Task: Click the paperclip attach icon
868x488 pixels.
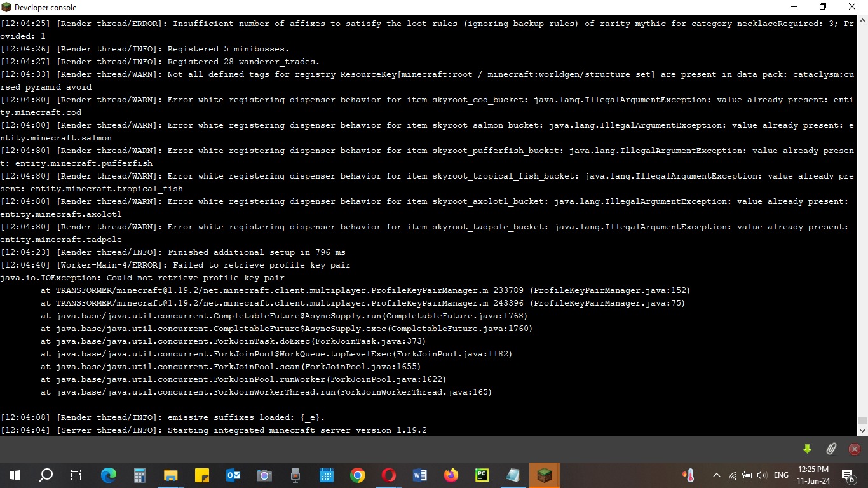Action: [831, 449]
